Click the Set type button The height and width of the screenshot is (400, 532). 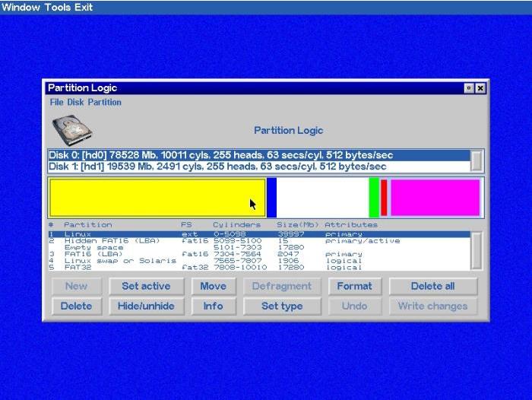pos(282,306)
